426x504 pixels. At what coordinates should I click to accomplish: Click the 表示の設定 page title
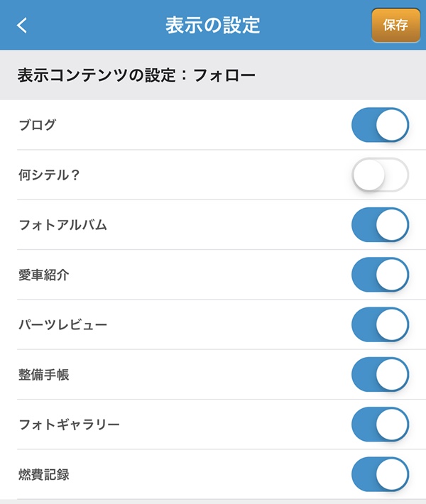pos(212,25)
